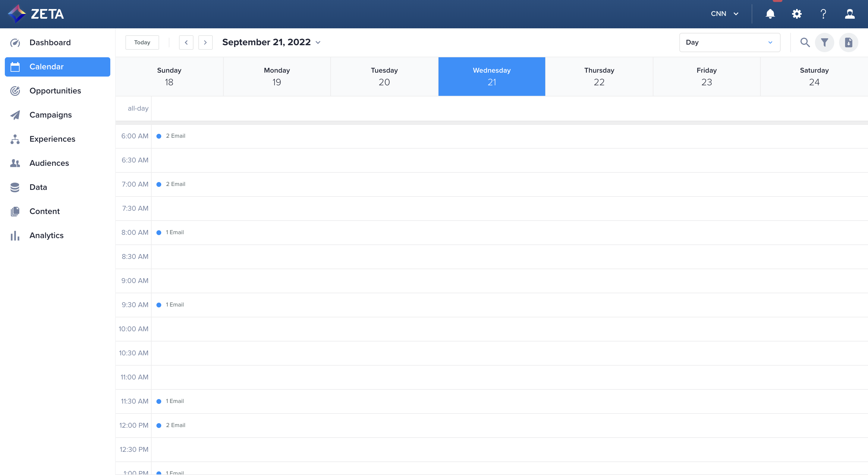Viewport: 868px width, 475px height.
Task: Toggle the calendar filter funnel
Action: pos(824,42)
